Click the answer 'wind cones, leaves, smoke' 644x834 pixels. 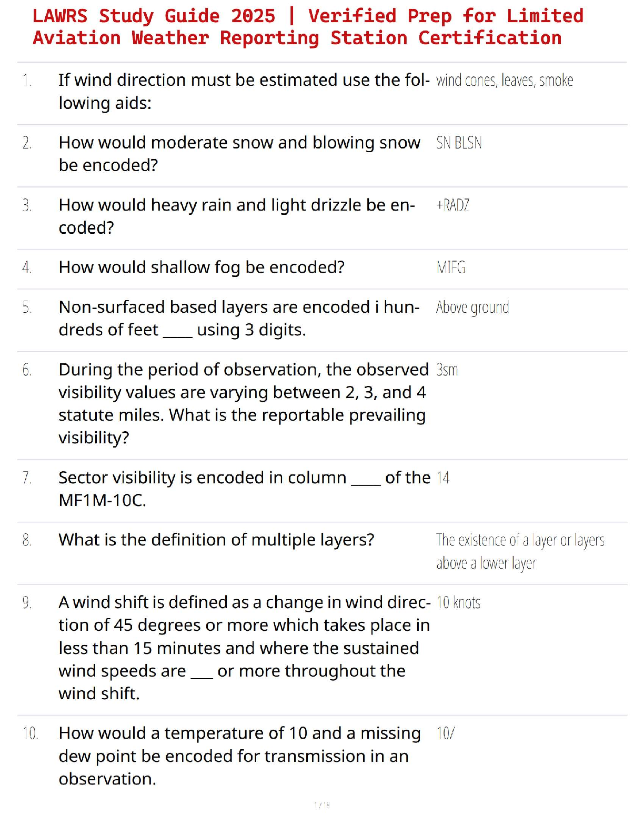tap(504, 81)
